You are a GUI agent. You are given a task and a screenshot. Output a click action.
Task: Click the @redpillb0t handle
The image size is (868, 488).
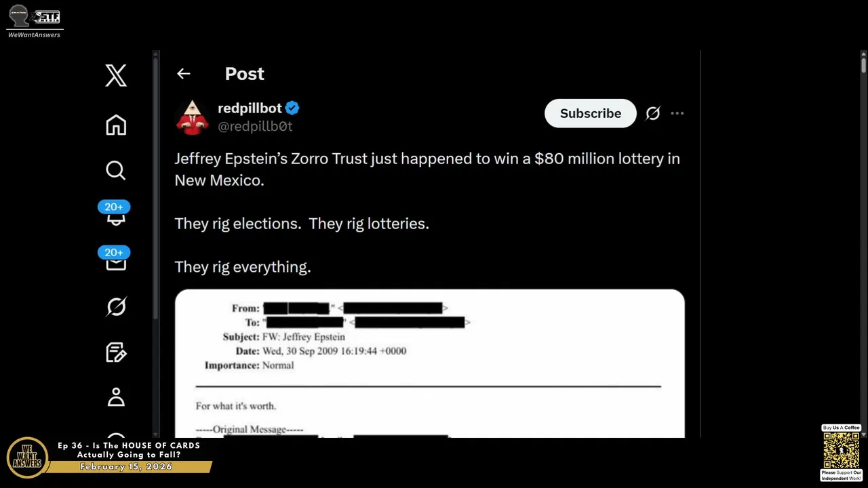pos(255,126)
